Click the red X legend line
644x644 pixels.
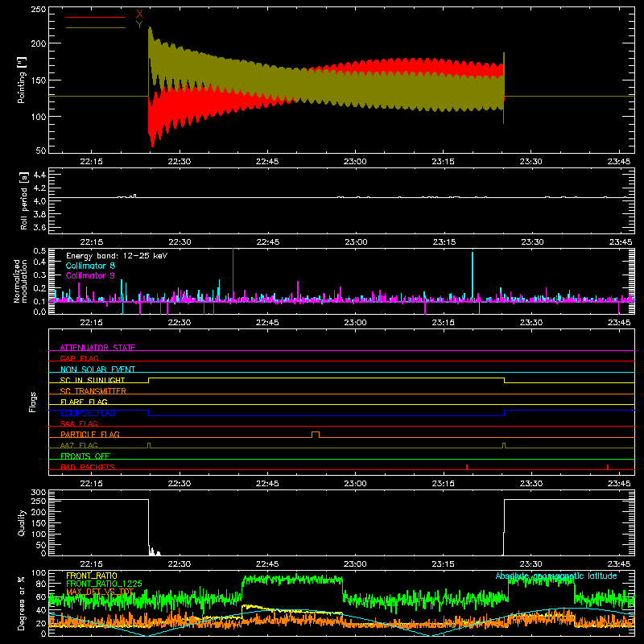[x=96, y=17]
